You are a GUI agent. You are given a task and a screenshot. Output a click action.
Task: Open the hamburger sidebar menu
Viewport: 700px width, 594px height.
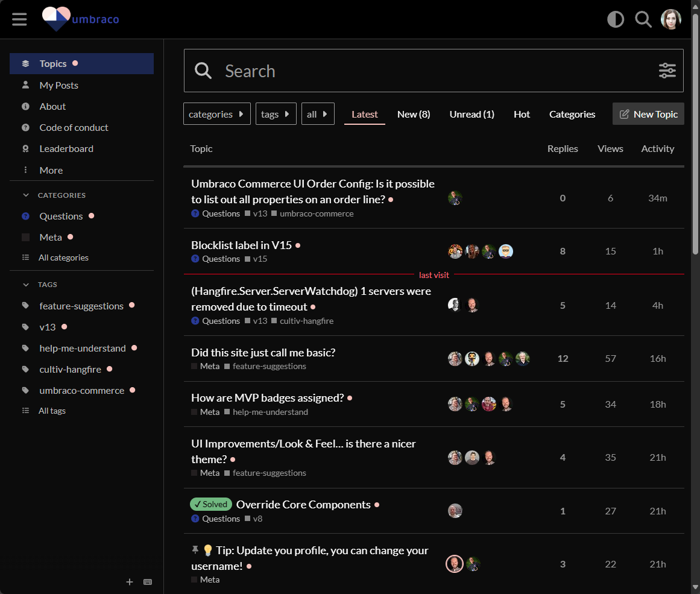(x=19, y=19)
